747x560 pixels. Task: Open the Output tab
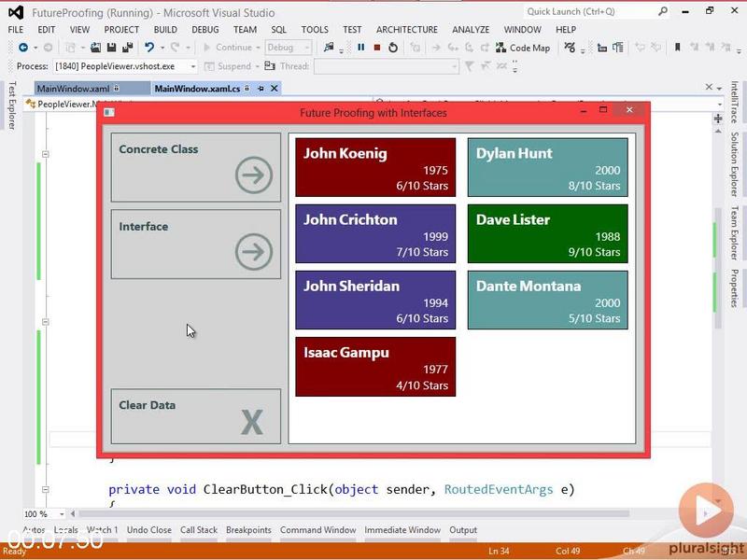[x=463, y=530]
